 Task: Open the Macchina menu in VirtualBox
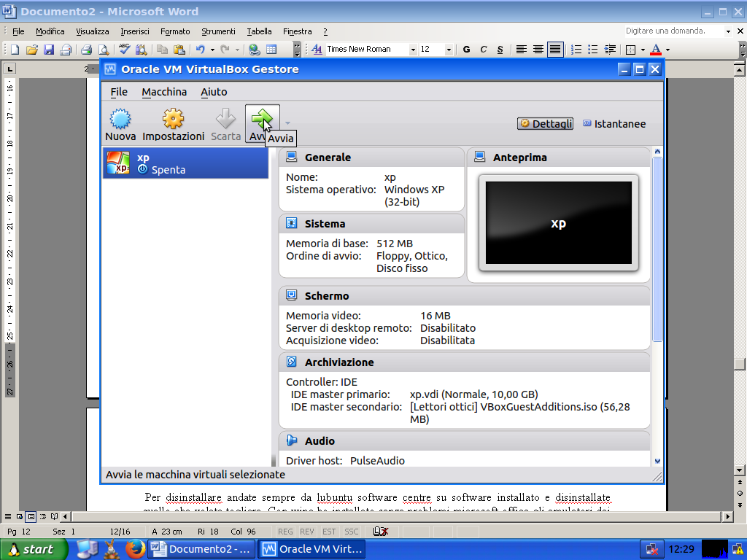(164, 92)
